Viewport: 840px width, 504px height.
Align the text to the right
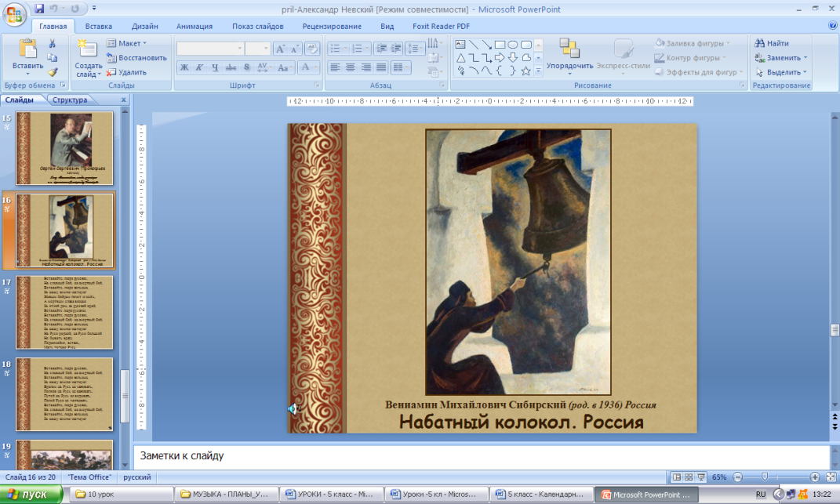[366, 67]
